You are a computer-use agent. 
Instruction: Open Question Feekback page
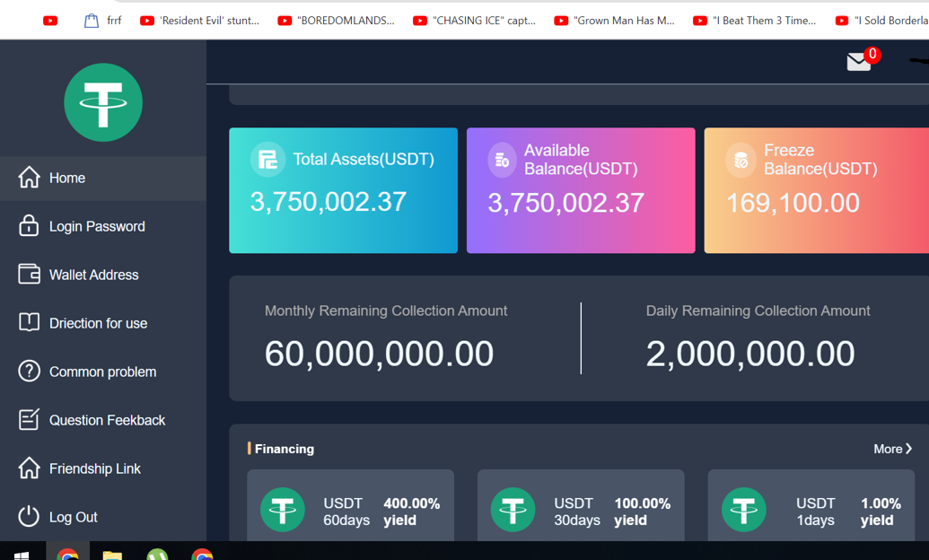107,420
